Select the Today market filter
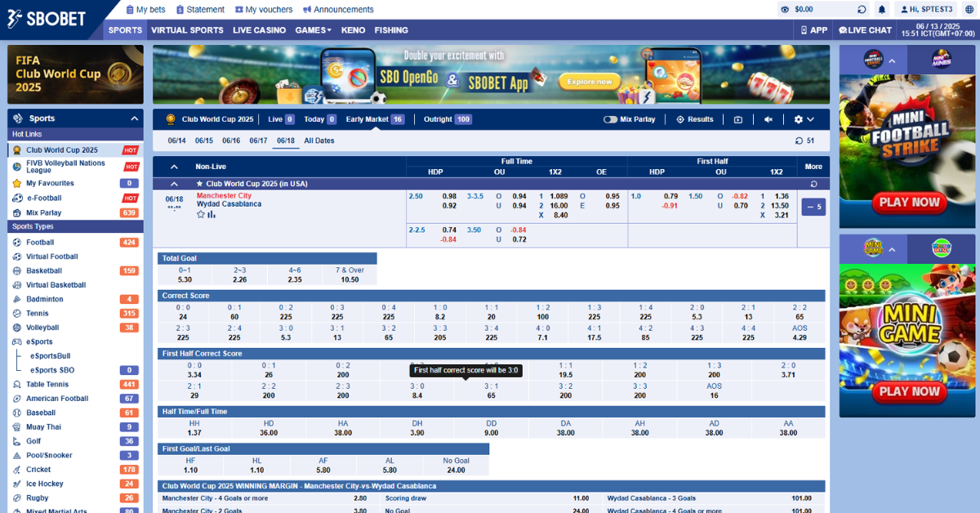 tap(320, 119)
